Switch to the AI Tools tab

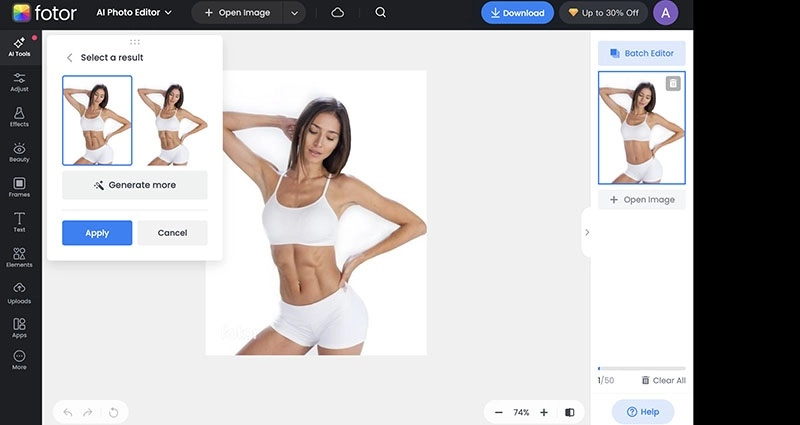pos(19,47)
